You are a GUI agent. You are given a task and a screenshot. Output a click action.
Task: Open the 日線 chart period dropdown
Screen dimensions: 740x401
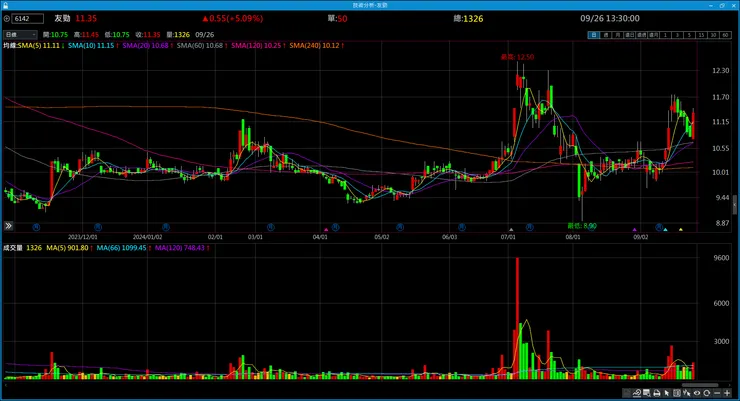point(20,35)
